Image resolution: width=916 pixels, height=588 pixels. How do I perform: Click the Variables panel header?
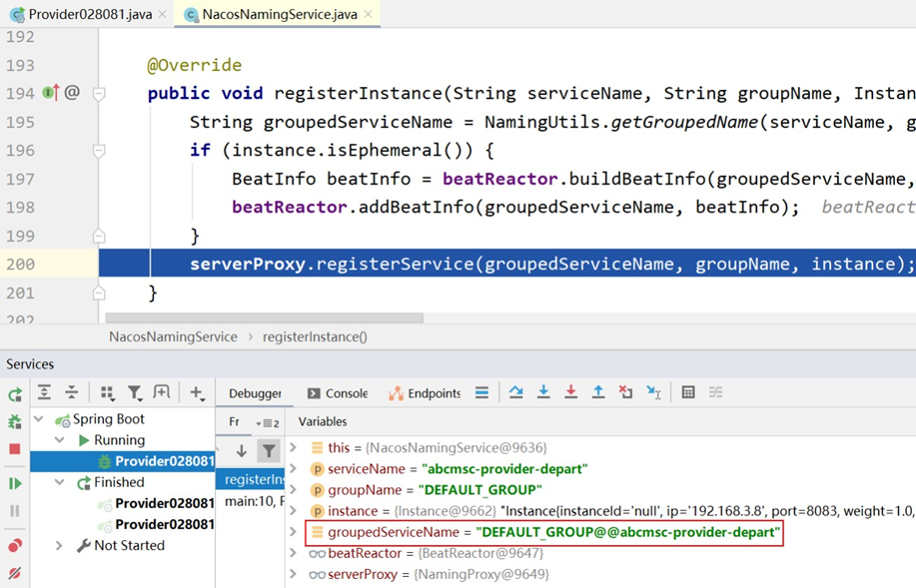point(323,421)
